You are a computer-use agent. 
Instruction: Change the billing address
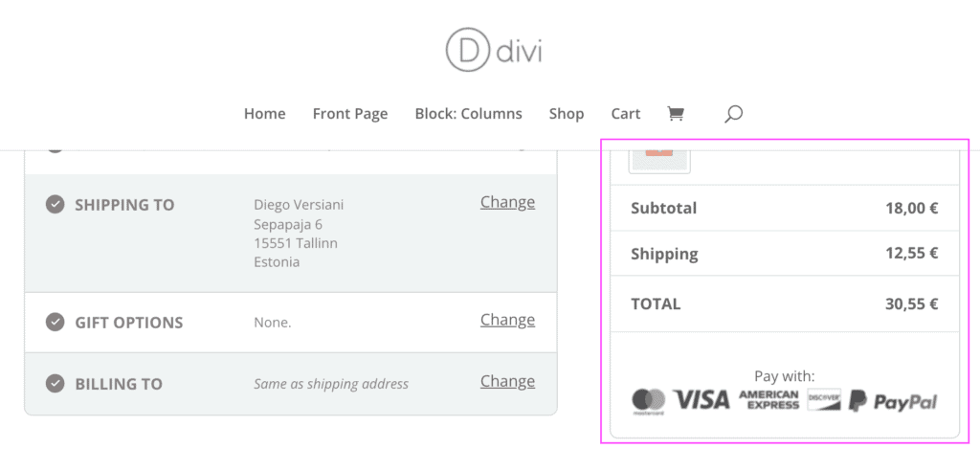coord(507,381)
